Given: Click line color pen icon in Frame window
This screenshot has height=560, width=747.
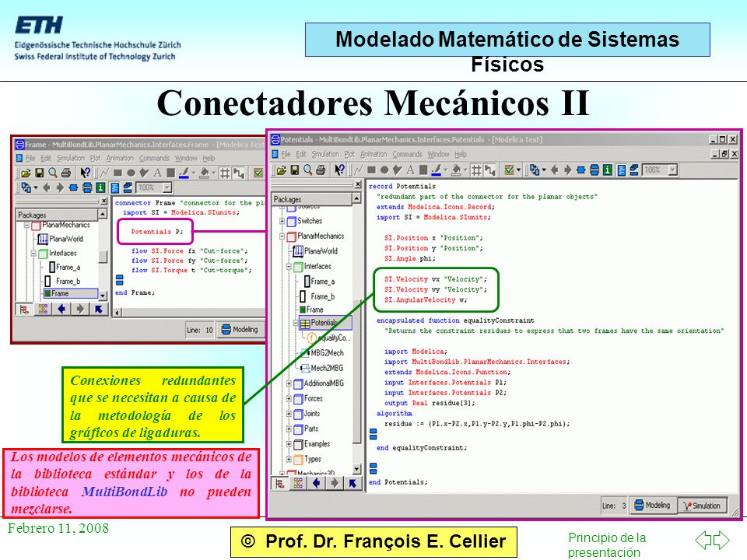Looking at the screenshot, I should click(x=184, y=173).
